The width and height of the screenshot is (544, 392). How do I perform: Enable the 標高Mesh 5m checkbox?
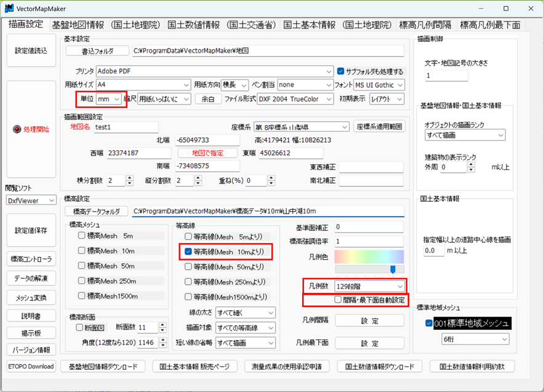coord(82,235)
